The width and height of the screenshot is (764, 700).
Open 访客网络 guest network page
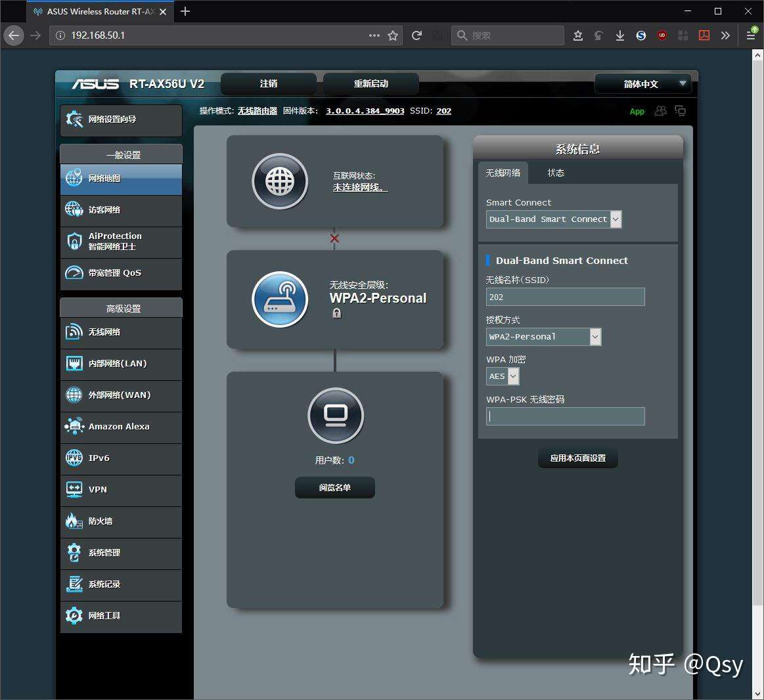pos(121,210)
